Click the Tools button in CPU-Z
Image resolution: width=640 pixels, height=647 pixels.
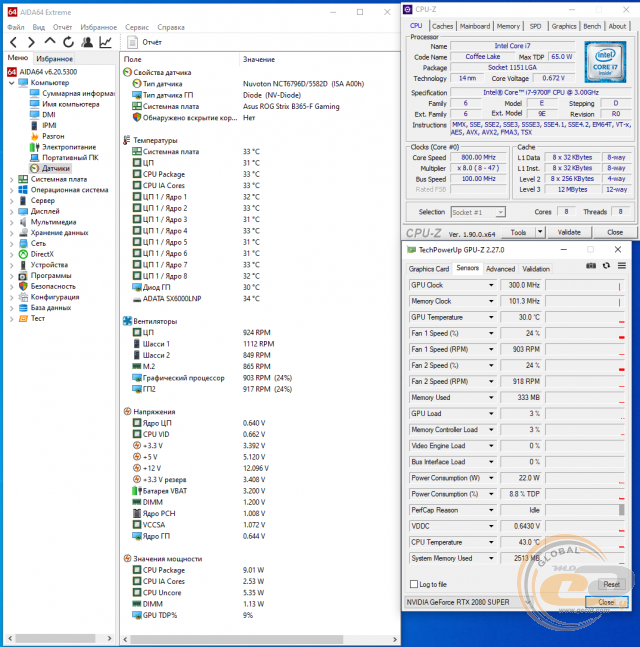point(518,232)
